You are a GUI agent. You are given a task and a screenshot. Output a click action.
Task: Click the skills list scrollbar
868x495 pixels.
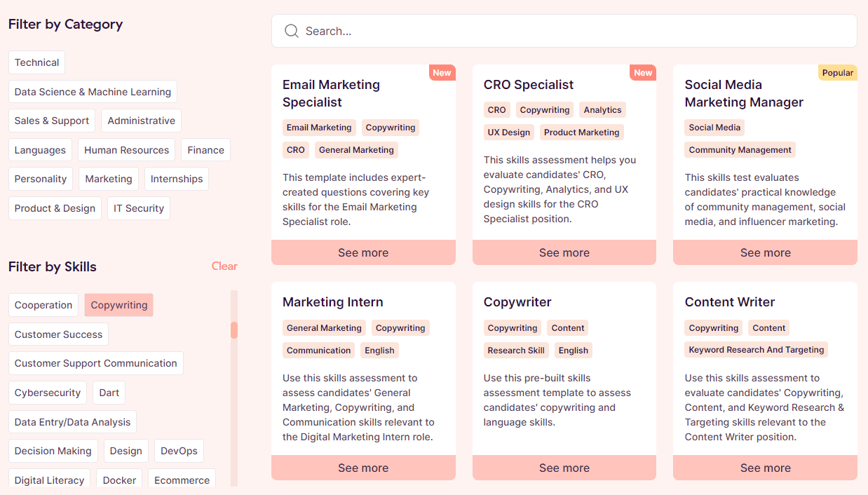coord(233,330)
